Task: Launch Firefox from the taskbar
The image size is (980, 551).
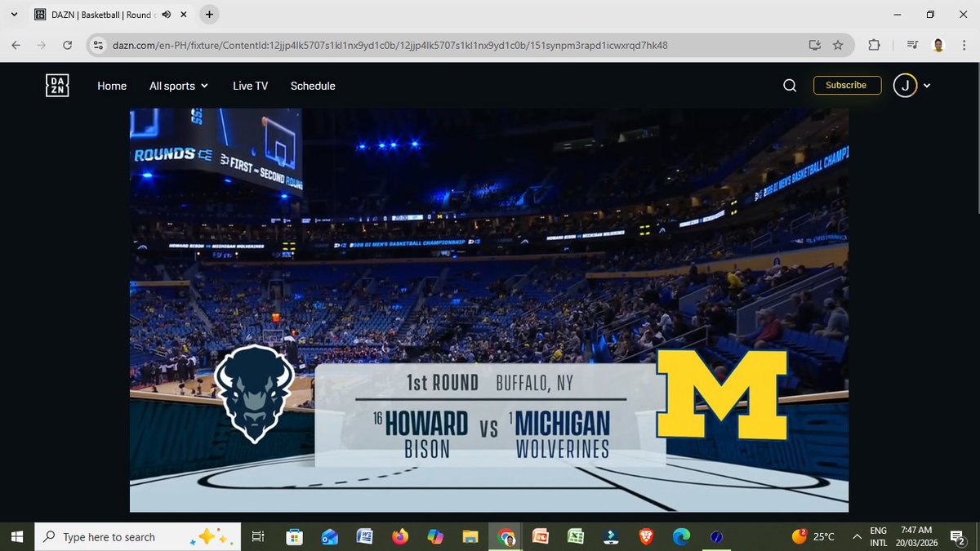Action: (x=399, y=536)
